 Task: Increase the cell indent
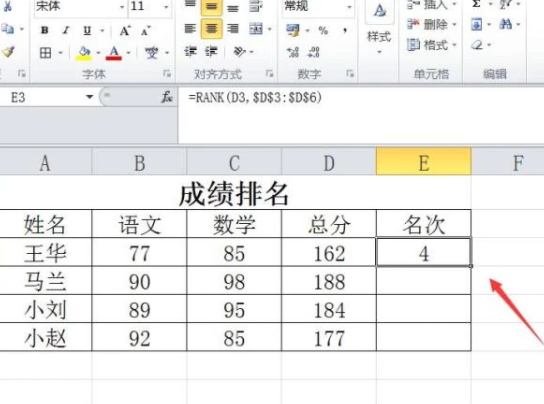(x=211, y=52)
